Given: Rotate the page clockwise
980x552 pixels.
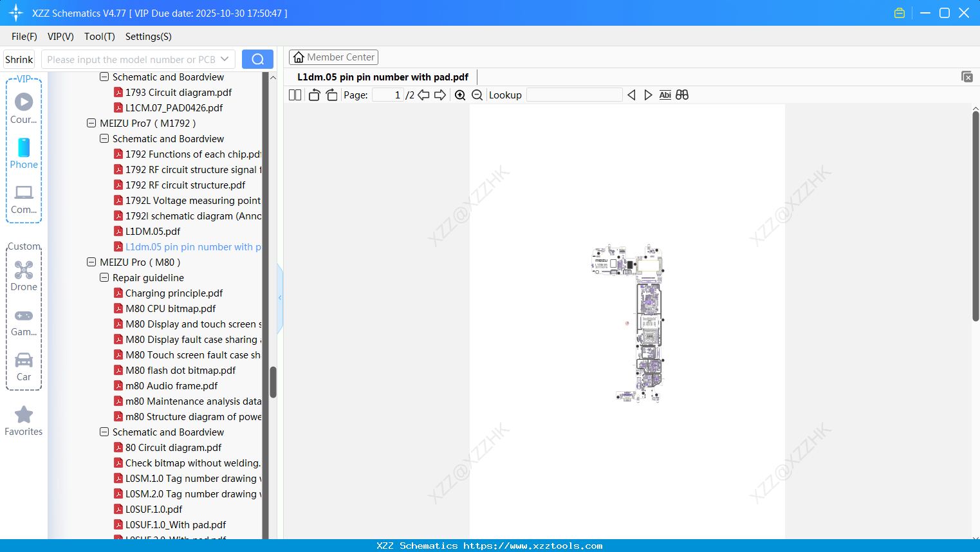Looking at the screenshot, I should pyautogui.click(x=331, y=95).
